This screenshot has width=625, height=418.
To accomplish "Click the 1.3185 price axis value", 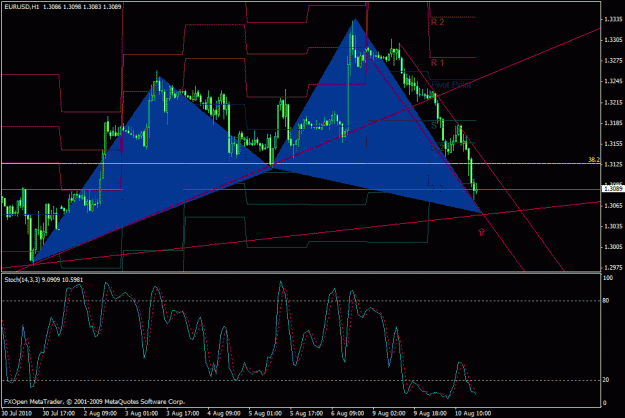I will (613, 123).
